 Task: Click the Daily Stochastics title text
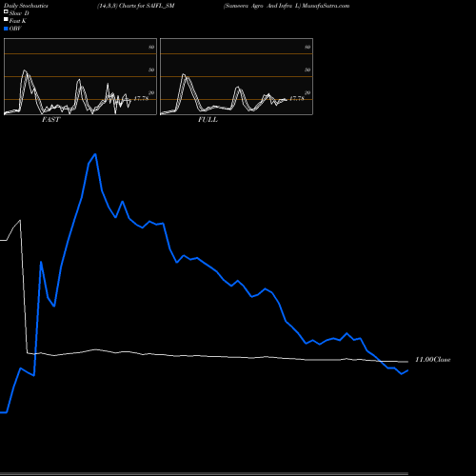[26, 6]
